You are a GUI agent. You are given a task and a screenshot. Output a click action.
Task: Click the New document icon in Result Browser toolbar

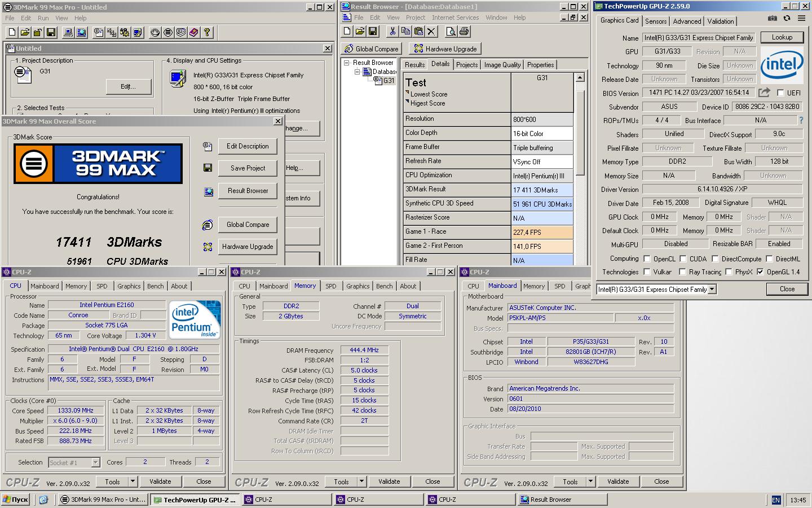pos(347,31)
